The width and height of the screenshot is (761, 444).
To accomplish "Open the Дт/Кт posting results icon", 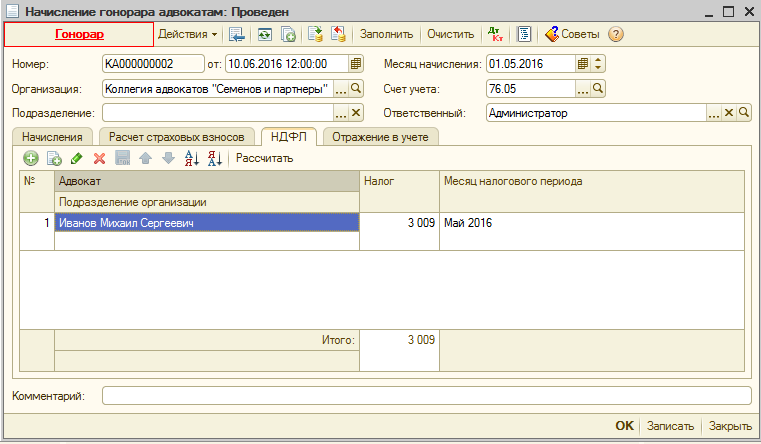I will 495,34.
